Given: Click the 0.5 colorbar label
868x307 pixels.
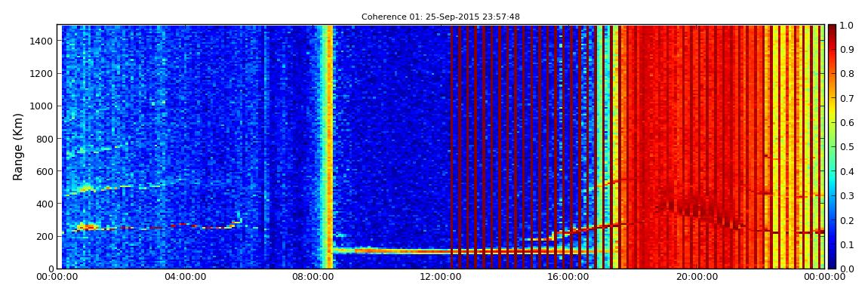Looking at the screenshot, I should click(847, 147).
